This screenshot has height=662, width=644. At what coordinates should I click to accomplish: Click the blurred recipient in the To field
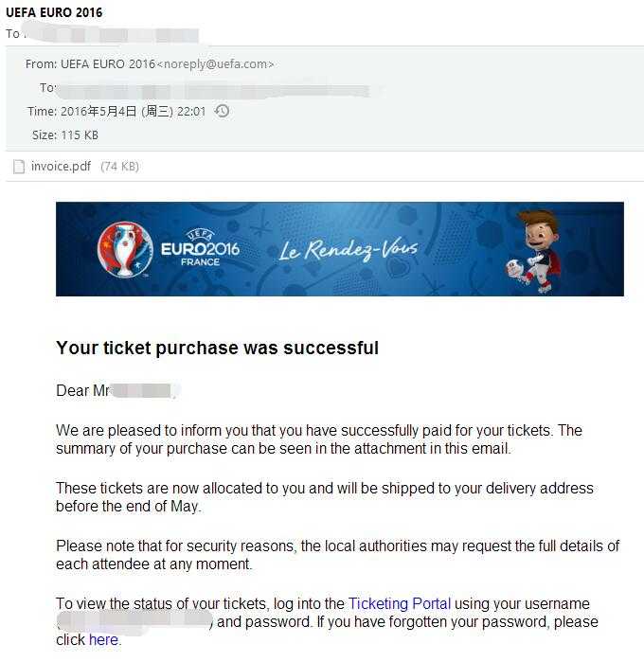[213, 90]
